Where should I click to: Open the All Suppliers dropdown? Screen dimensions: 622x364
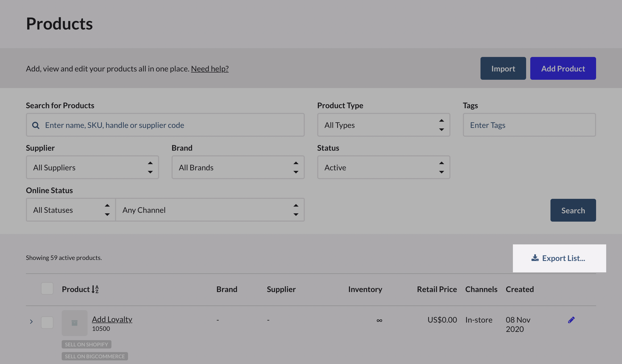[x=92, y=167]
